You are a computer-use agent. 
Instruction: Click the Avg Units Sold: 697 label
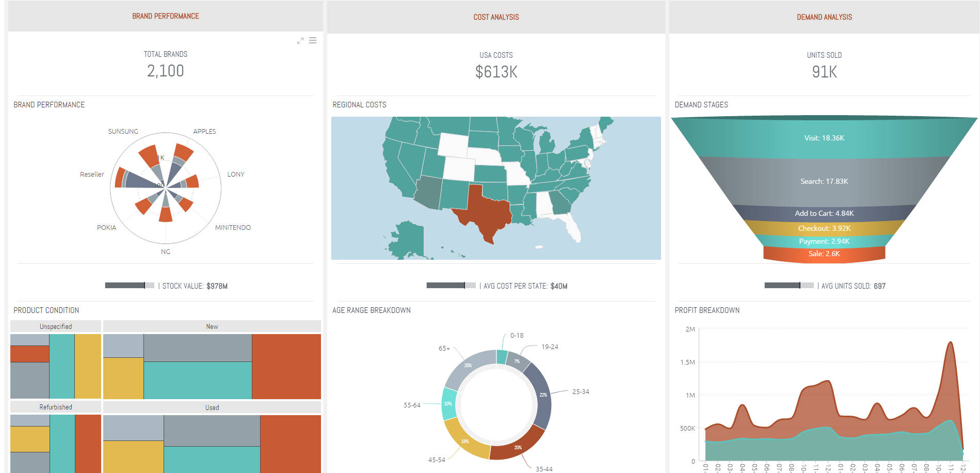(x=852, y=286)
